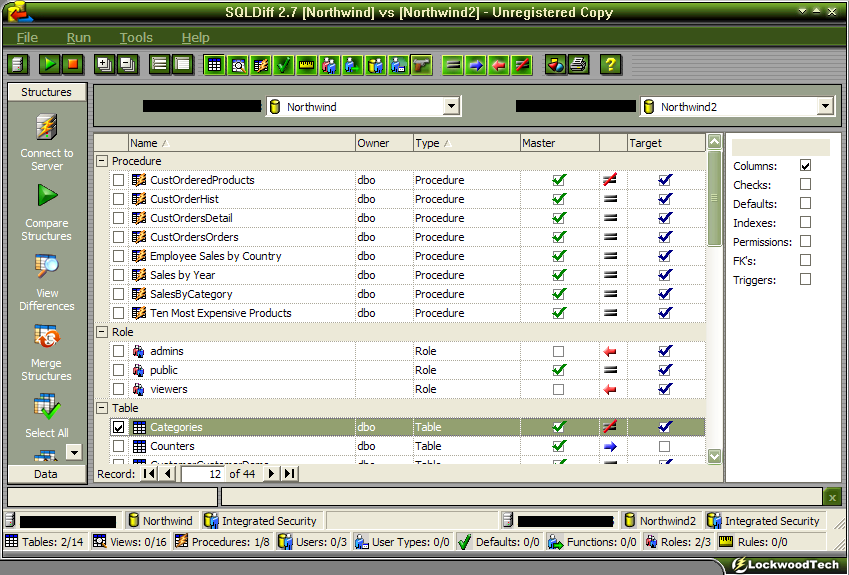Click the not-equal differences toolbar icon
Viewport: 849px width, 575px height.
pyautogui.click(x=521, y=64)
